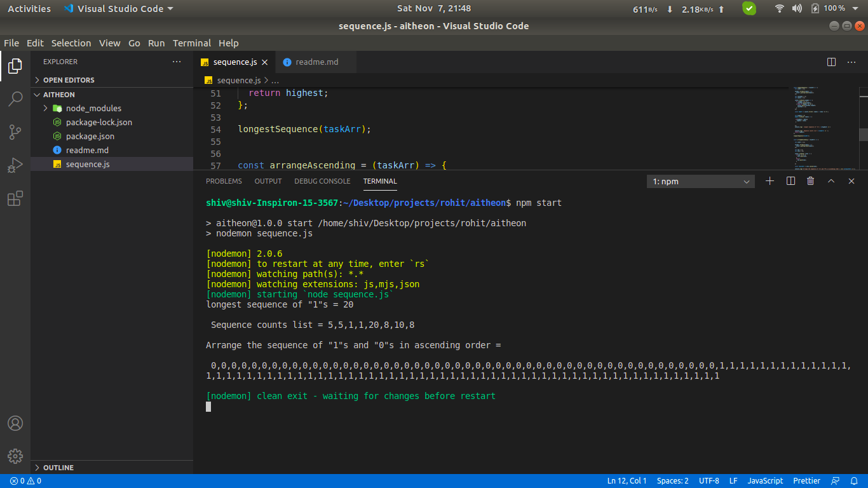Change indentation via Spaces: 2
The height and width of the screenshot is (488, 868).
tap(673, 481)
